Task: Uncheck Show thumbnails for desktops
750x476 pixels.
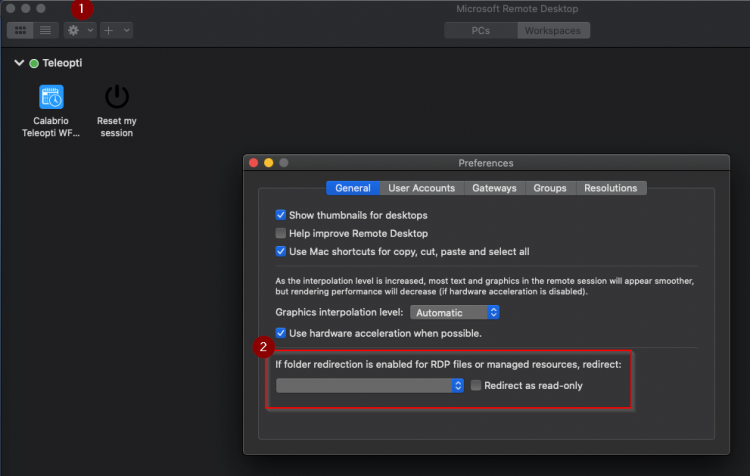Action: click(x=281, y=215)
